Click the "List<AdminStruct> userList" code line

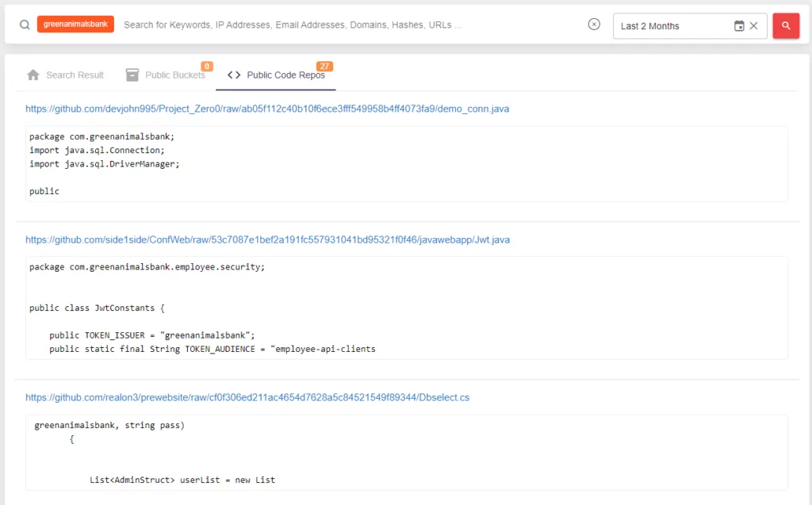pyautogui.click(x=182, y=480)
